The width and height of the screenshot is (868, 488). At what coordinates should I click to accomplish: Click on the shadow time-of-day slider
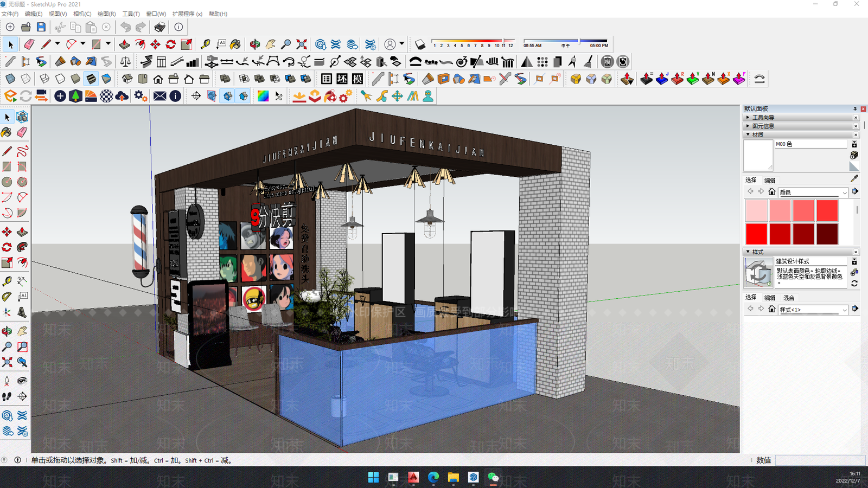(x=565, y=41)
